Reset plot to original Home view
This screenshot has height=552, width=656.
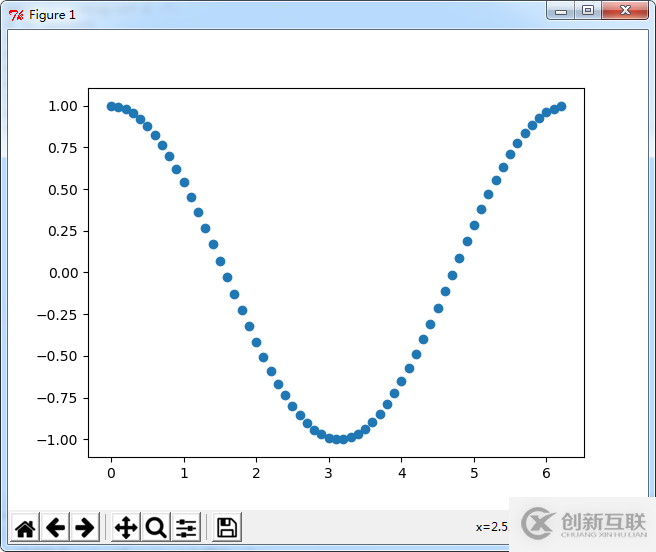pyautogui.click(x=25, y=527)
